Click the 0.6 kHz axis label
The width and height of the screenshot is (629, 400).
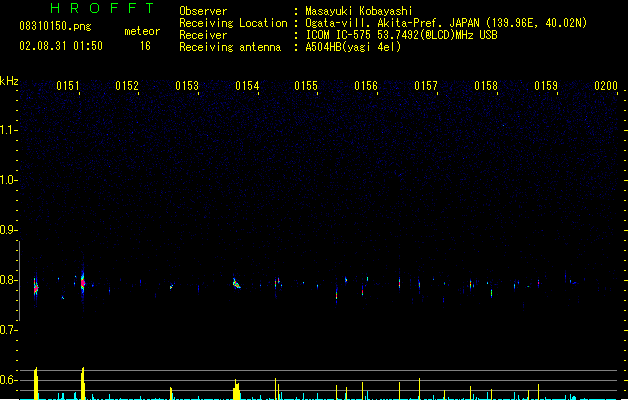[8, 380]
